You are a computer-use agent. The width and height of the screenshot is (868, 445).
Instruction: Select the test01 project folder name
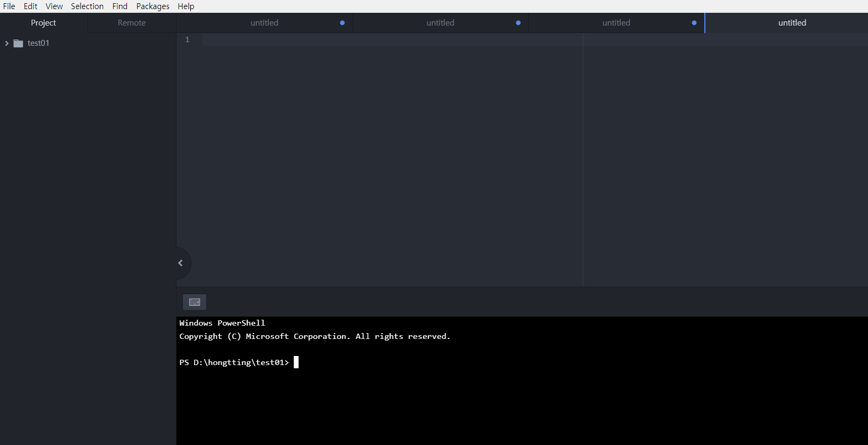[x=38, y=43]
